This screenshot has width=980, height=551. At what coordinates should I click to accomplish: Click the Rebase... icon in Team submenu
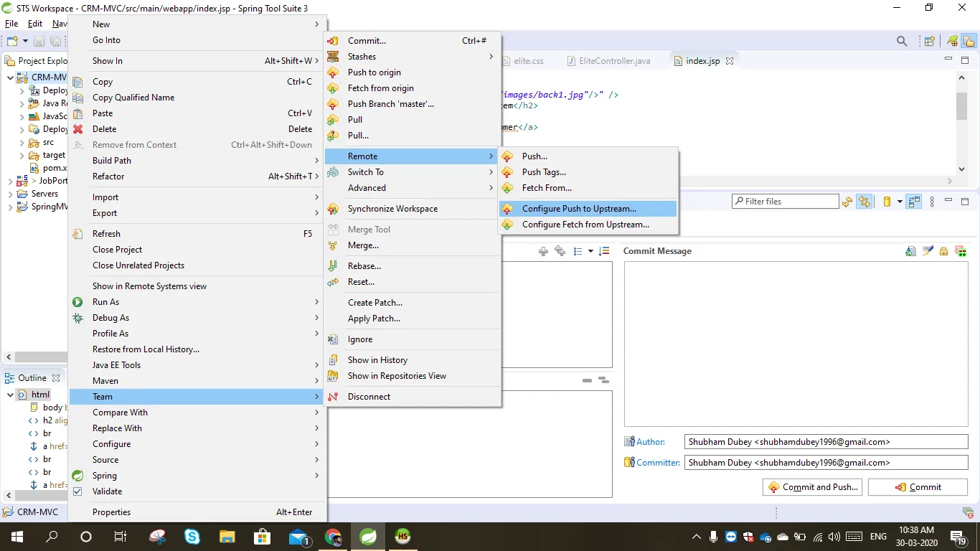click(x=333, y=266)
